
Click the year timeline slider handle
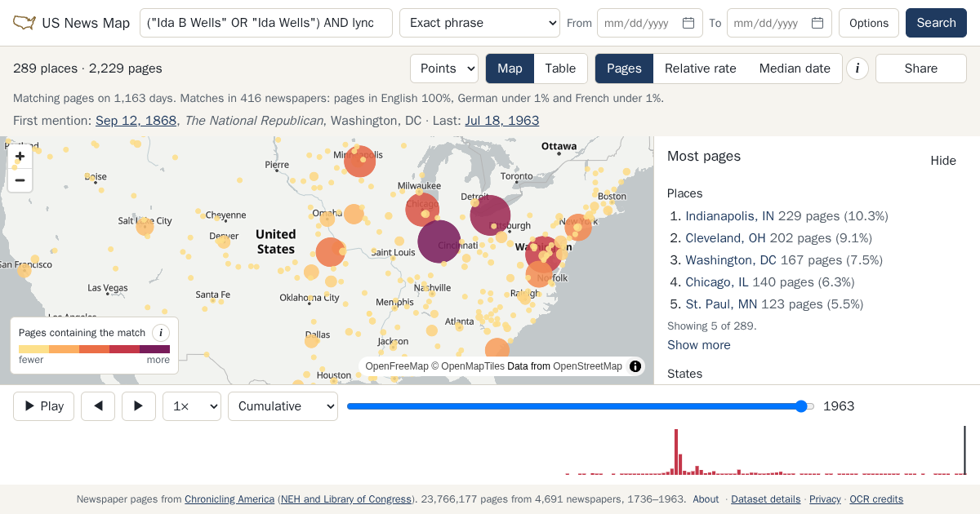[x=802, y=406]
